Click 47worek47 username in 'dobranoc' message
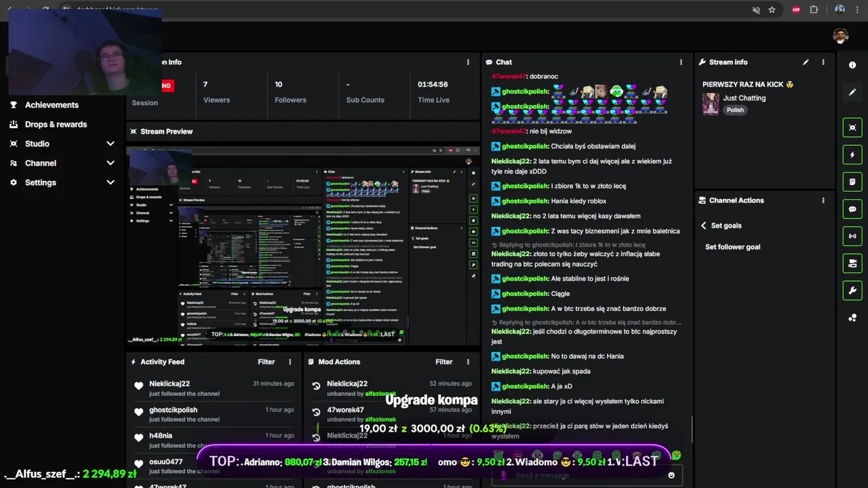Viewport: 868px width, 488px height. pyautogui.click(x=508, y=77)
